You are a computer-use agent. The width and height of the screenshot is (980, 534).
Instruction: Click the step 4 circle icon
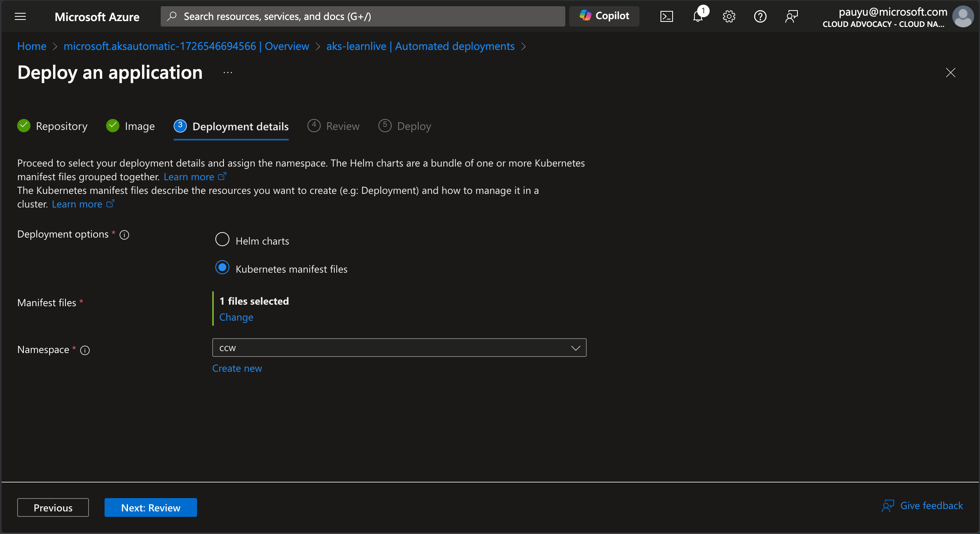point(314,126)
